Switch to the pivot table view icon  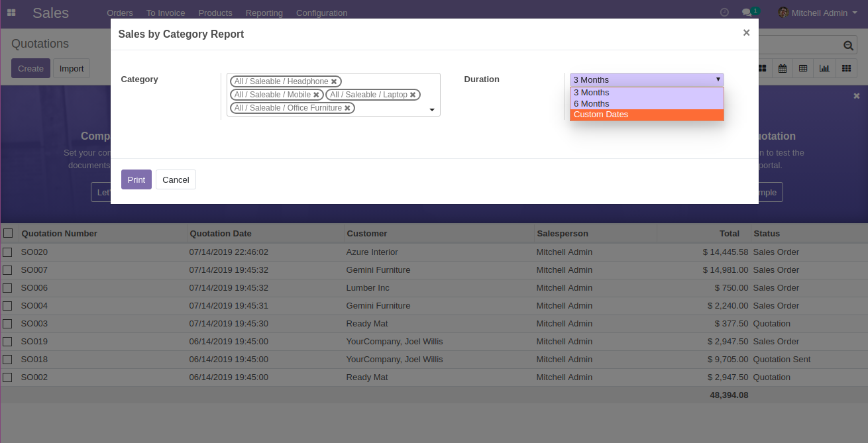coord(803,68)
